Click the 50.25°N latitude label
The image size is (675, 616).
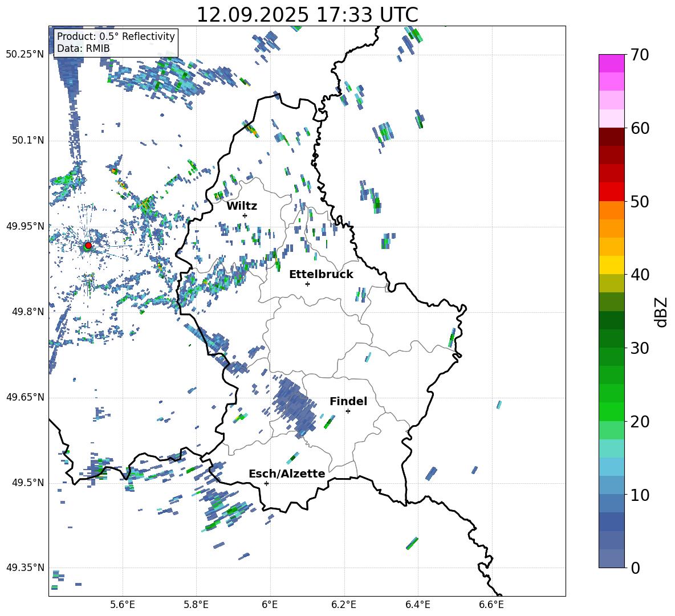tap(25, 55)
